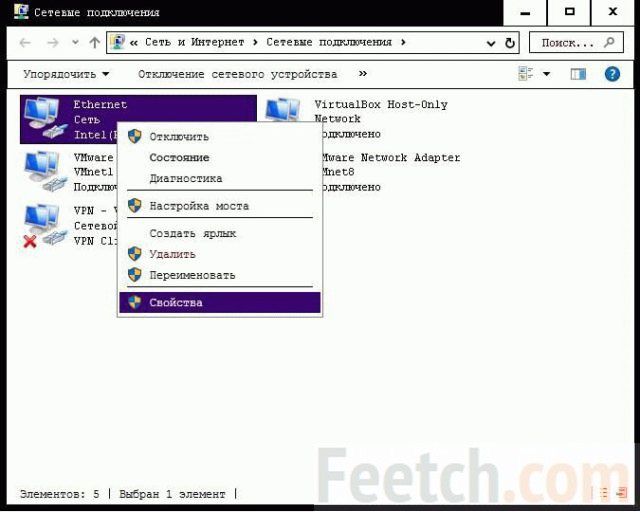This screenshot has width=640, height=512.
Task: Choose 'Создать ярлык' from the context menu
Action: click(x=220, y=234)
